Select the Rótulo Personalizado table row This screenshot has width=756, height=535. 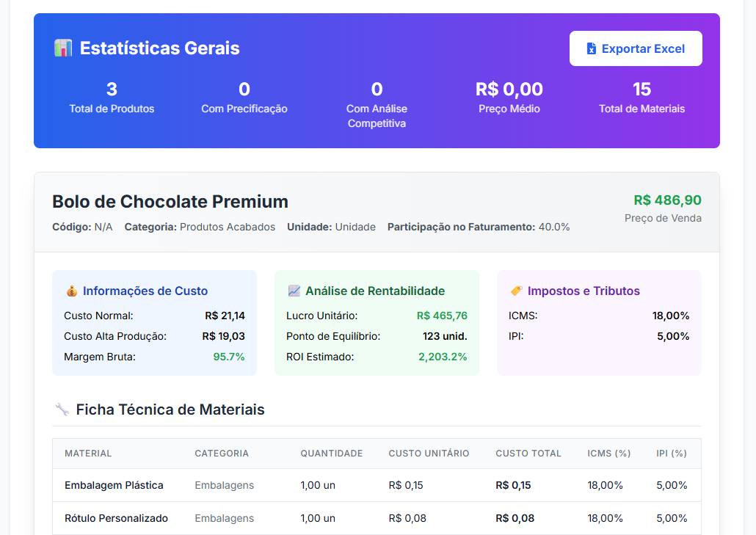tap(377, 518)
